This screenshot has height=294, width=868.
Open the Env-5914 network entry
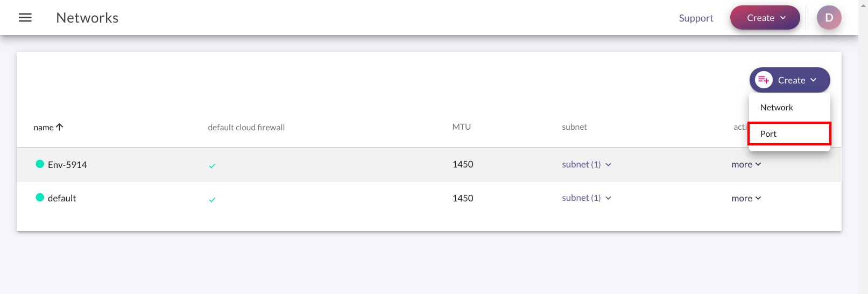coord(67,165)
